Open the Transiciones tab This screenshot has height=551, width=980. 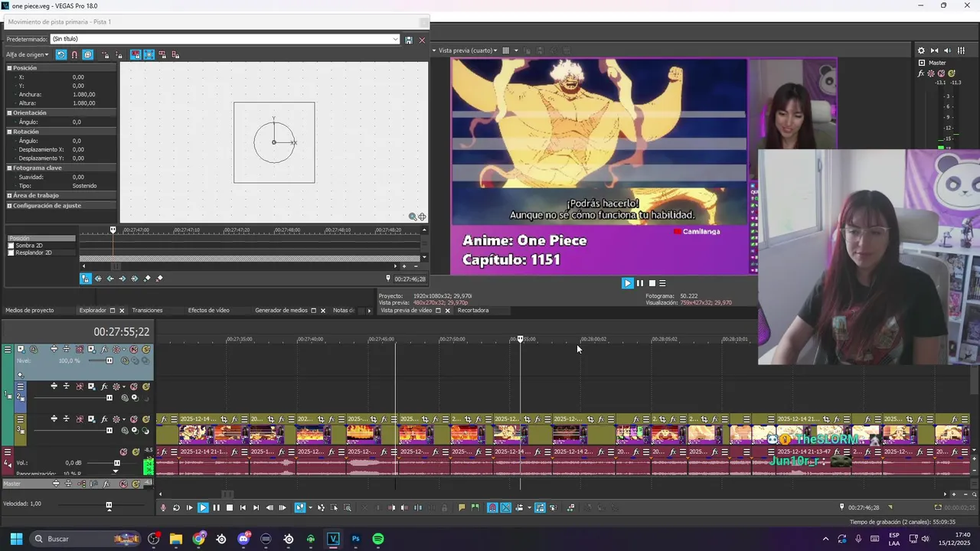point(147,311)
